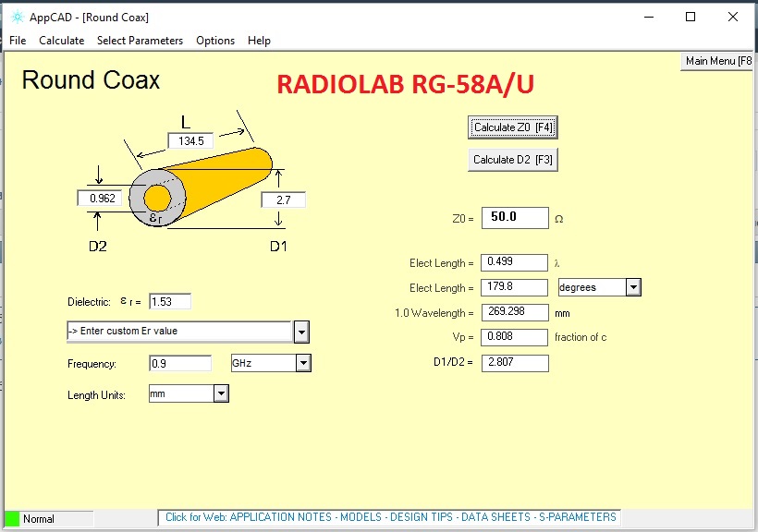The image size is (758, 532).
Task: Open the Options menu
Action: [x=215, y=41]
